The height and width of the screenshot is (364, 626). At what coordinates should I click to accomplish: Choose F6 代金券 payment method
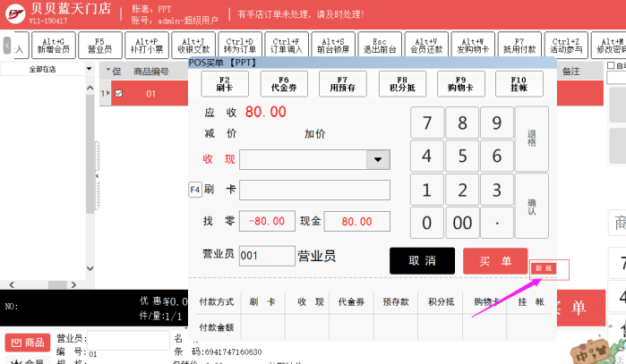(x=284, y=84)
